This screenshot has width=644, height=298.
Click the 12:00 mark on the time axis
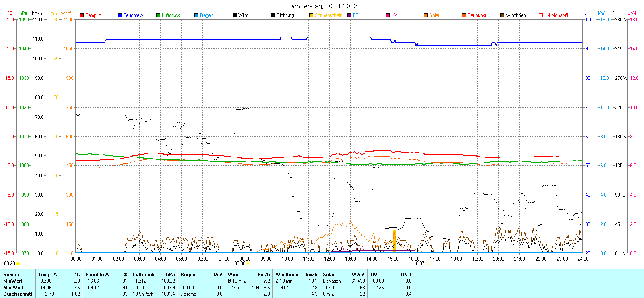pyautogui.click(x=330, y=259)
